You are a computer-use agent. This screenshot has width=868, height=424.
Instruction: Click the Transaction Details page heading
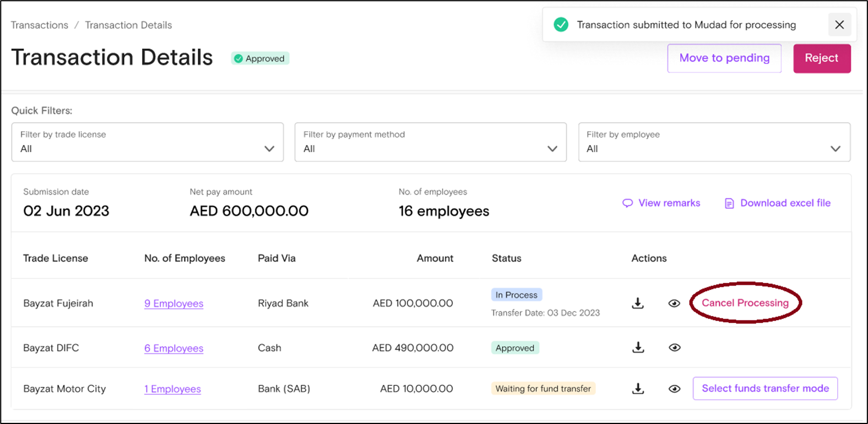click(x=112, y=57)
